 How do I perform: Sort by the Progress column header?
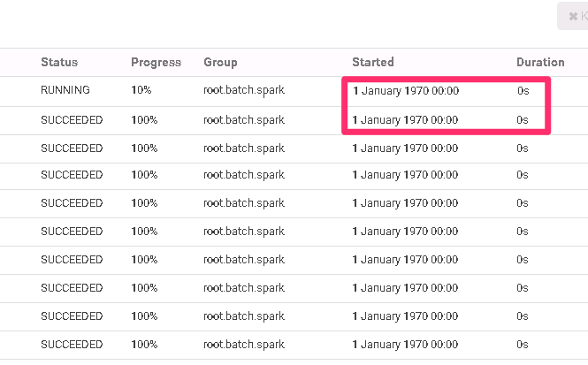click(156, 63)
